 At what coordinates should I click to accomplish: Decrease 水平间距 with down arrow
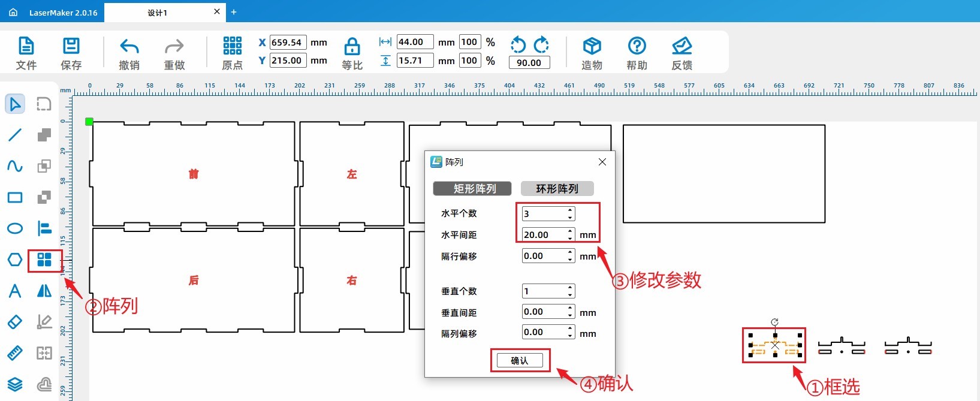point(570,238)
